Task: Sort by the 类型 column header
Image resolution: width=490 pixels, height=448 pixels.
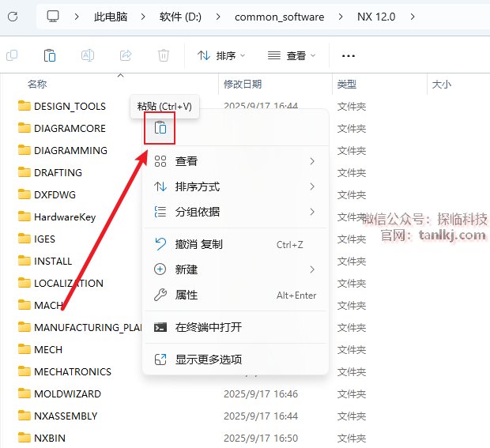Action: coord(347,84)
